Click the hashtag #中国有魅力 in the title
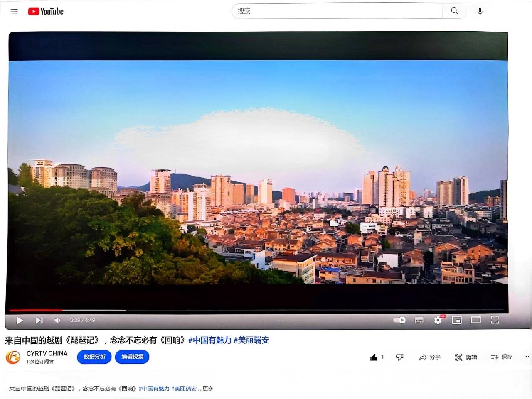This screenshot has width=532, height=399. 210,340
